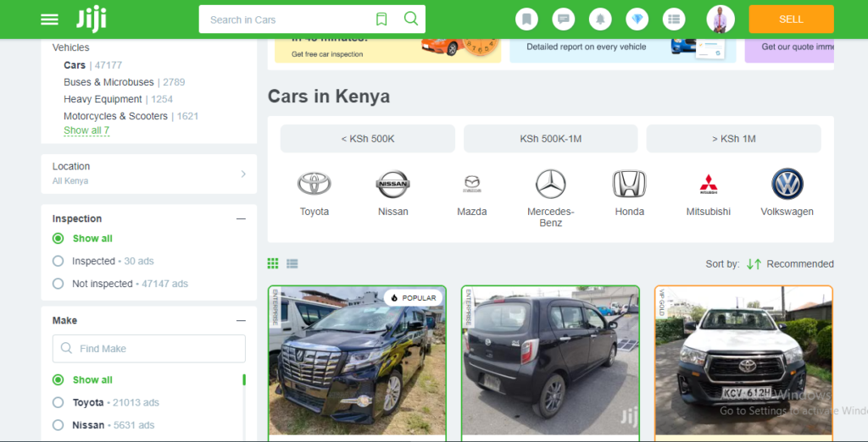Select the Toyota make radio
This screenshot has height=442, width=868.
58,403
